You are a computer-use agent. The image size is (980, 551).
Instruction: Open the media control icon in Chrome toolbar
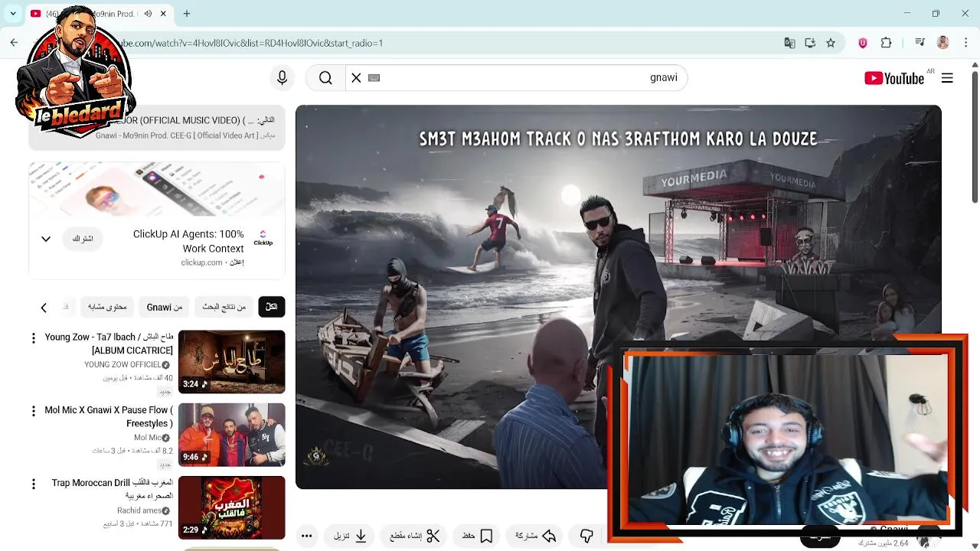(x=920, y=43)
